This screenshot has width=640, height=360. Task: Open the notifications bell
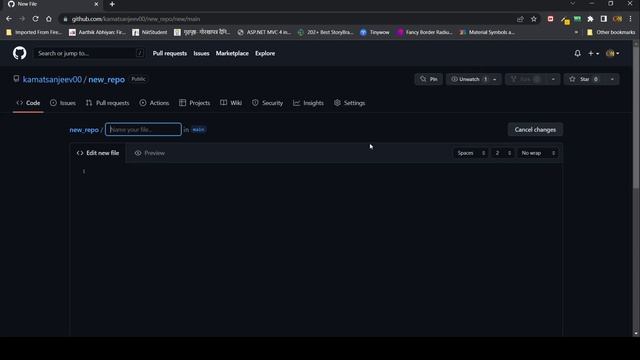point(577,53)
